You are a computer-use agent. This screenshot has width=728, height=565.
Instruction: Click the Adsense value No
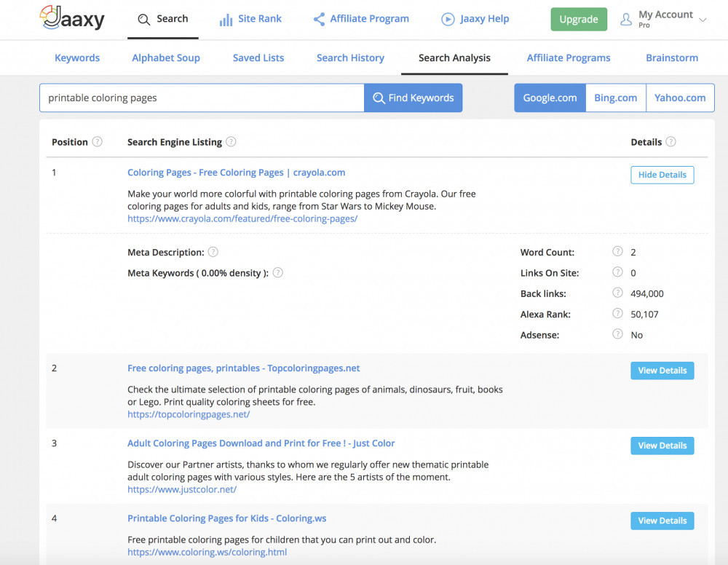[x=636, y=335]
